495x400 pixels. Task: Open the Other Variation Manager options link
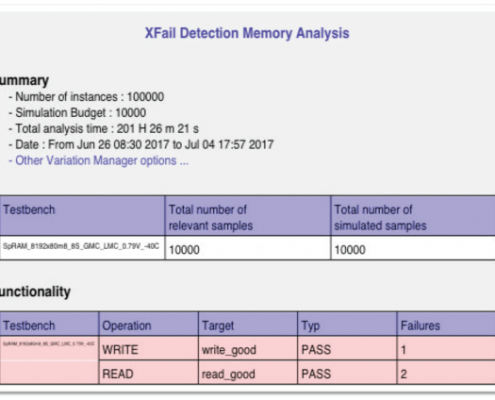click(99, 161)
